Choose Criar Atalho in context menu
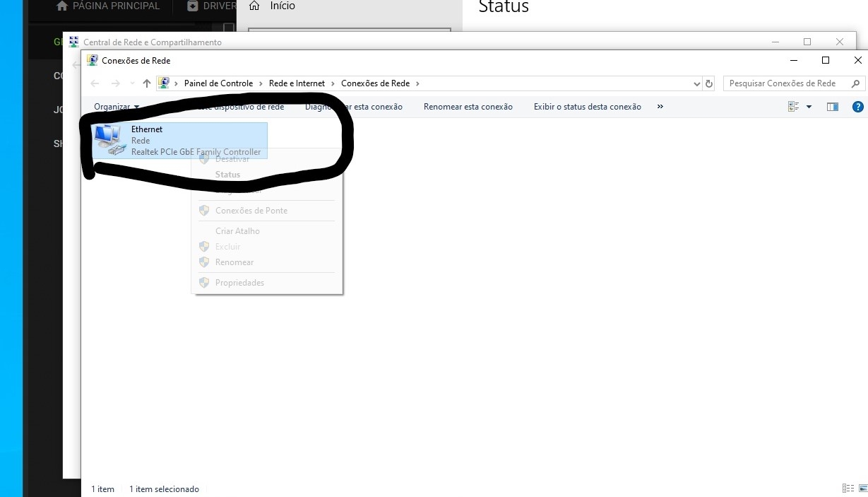This screenshot has height=497, width=868. click(x=237, y=231)
